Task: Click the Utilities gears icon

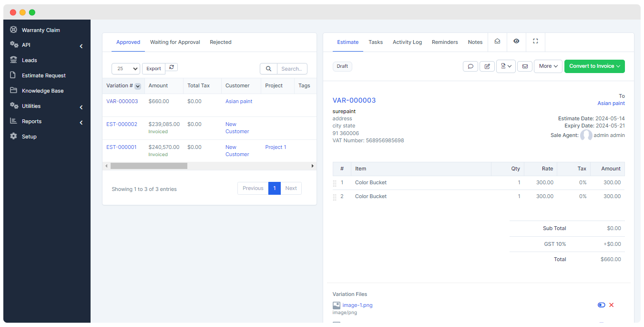Action: (x=14, y=106)
